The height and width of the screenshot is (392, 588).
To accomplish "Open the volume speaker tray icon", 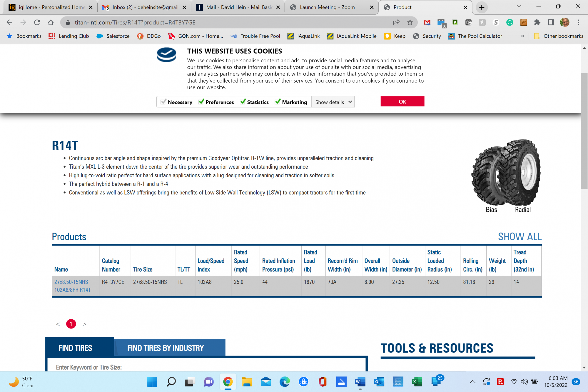I will 524,382.
